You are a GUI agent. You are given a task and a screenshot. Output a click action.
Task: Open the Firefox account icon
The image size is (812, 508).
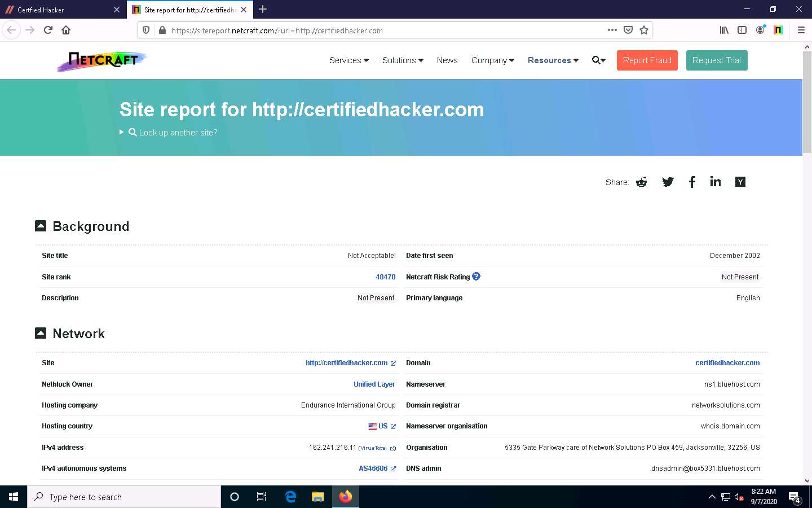pos(760,30)
